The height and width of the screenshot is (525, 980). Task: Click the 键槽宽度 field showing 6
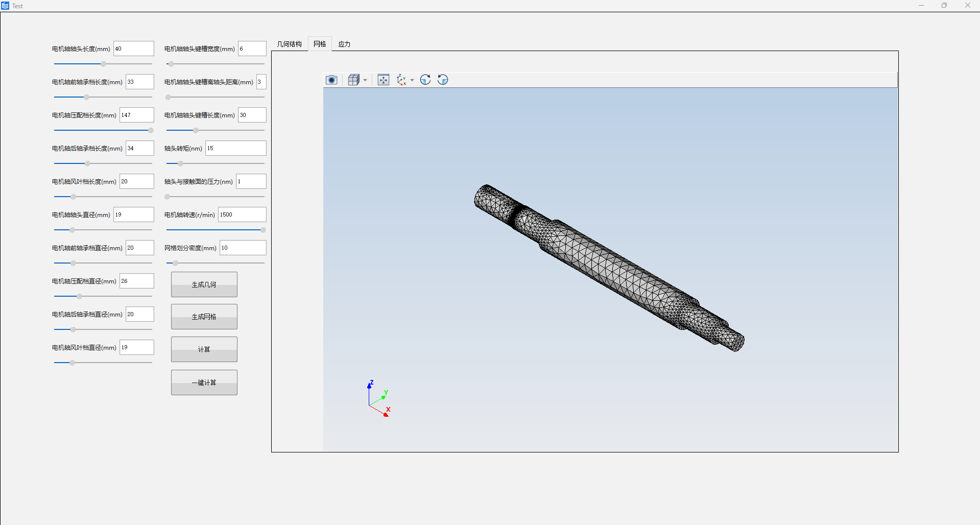pos(252,49)
